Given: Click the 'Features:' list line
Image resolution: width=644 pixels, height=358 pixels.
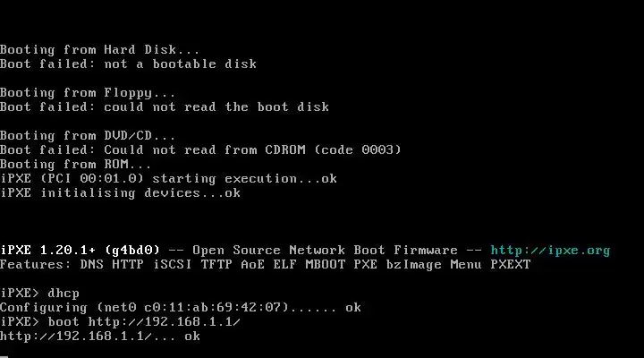Looking at the screenshot, I should coord(265,265).
